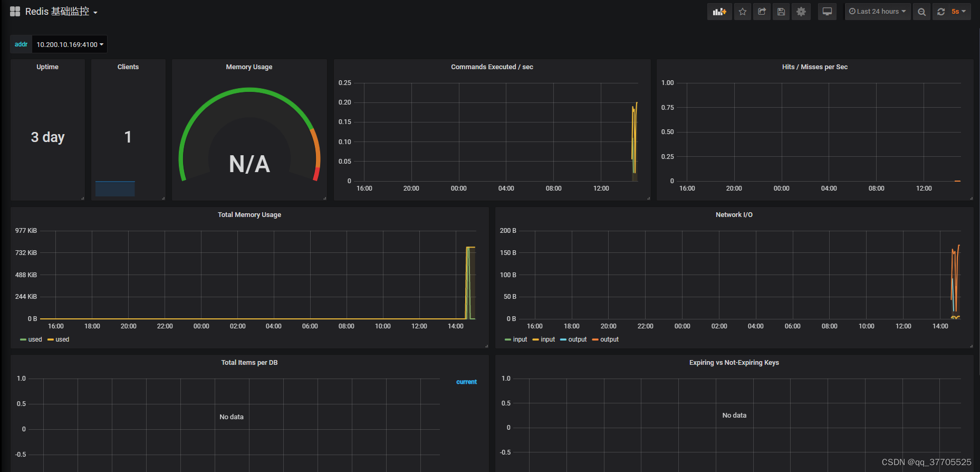
Task: Open the Network I/O panel title menu
Action: click(x=734, y=215)
